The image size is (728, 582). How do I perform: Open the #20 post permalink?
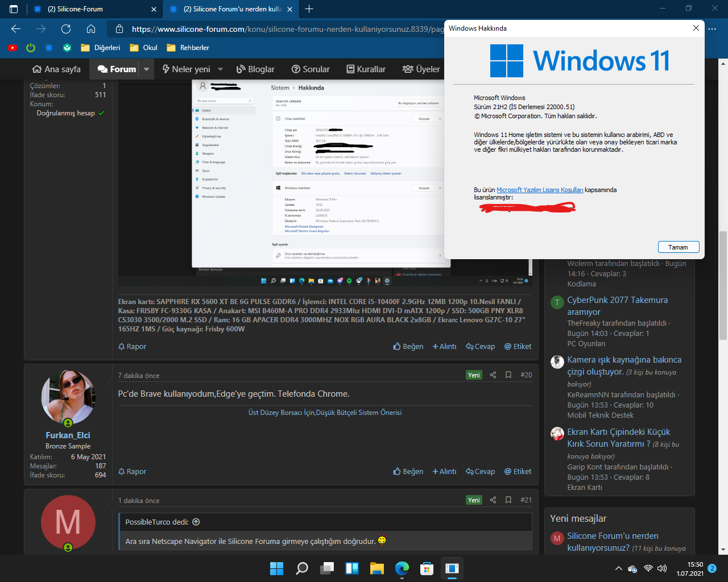(526, 375)
